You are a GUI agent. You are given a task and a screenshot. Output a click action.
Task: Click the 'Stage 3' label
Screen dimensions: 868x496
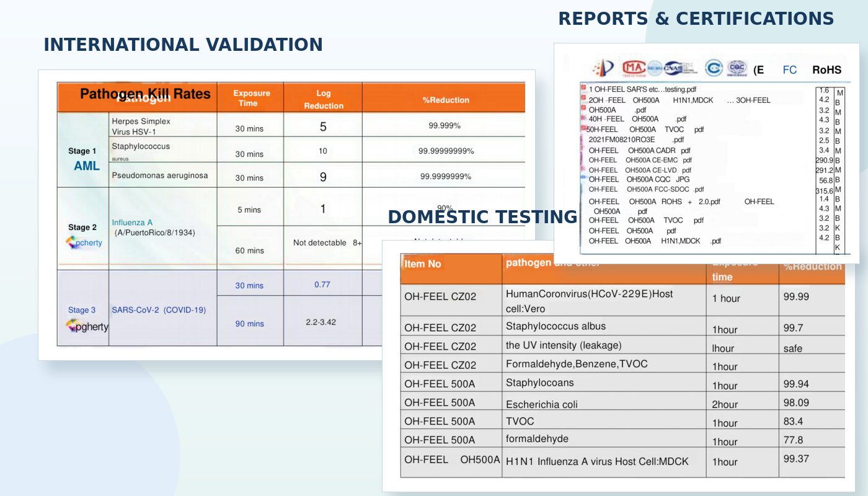click(82, 310)
